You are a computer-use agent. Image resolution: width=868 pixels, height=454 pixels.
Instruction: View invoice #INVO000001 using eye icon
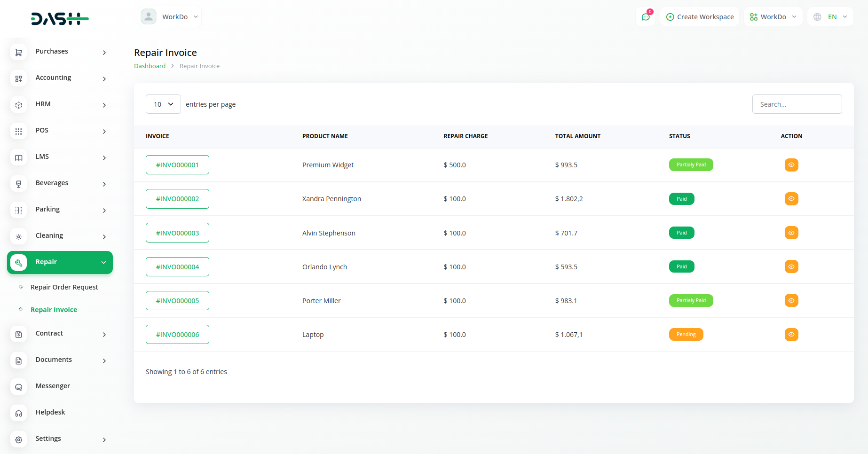pyautogui.click(x=791, y=165)
